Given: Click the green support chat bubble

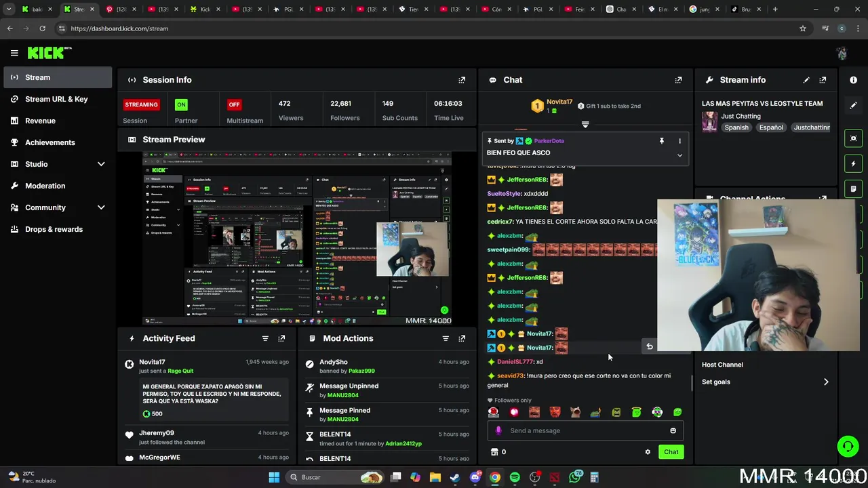Looking at the screenshot, I should (848, 446).
